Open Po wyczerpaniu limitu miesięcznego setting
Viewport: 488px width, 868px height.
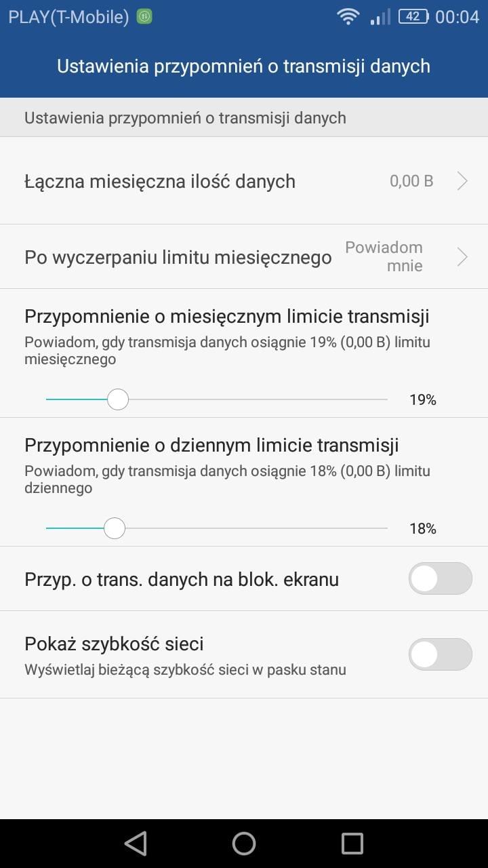[x=178, y=258]
